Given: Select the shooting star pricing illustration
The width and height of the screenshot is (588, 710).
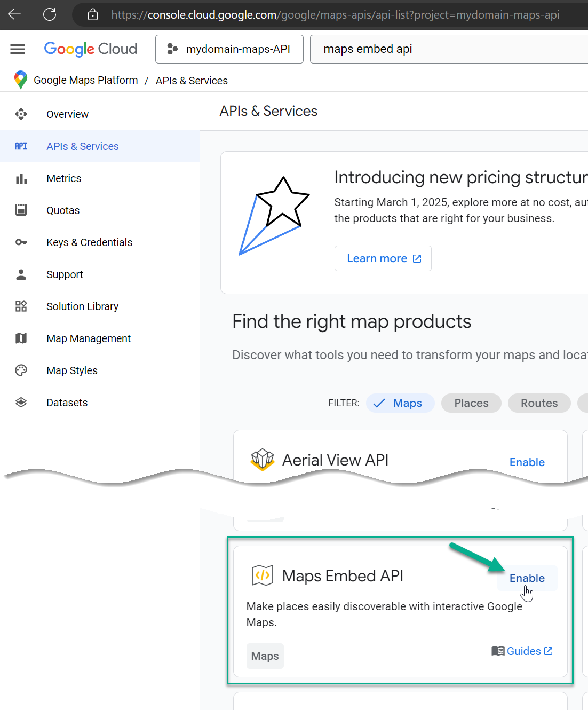Looking at the screenshot, I should [x=274, y=216].
